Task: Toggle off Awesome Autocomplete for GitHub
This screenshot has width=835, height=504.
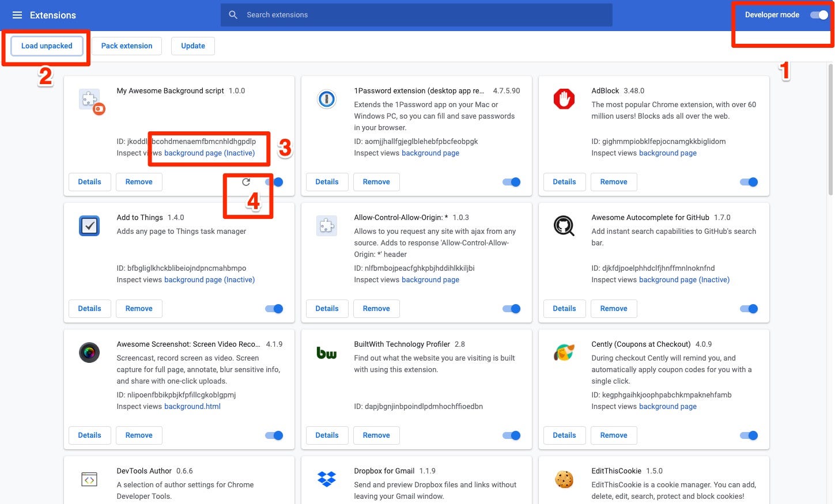Action: pos(749,309)
